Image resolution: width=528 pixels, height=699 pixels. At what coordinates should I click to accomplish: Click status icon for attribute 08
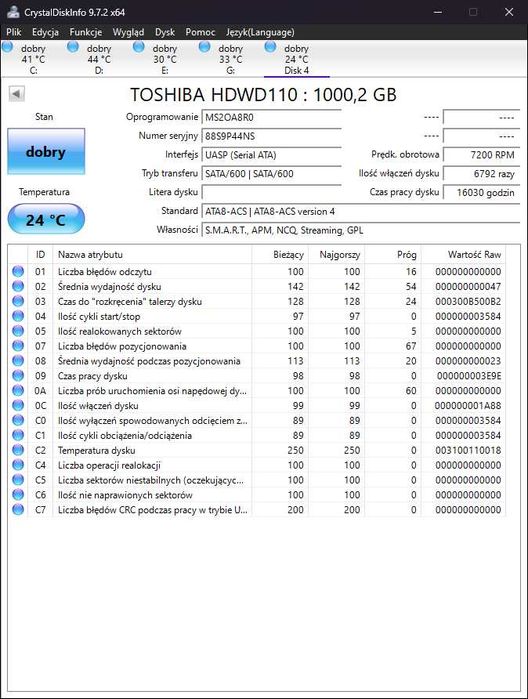click(18, 361)
